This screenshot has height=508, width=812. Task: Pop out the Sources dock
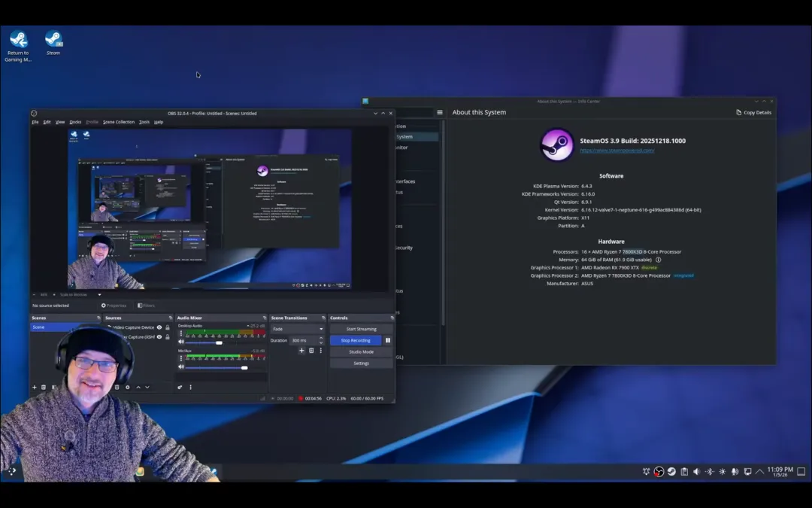coord(171,318)
